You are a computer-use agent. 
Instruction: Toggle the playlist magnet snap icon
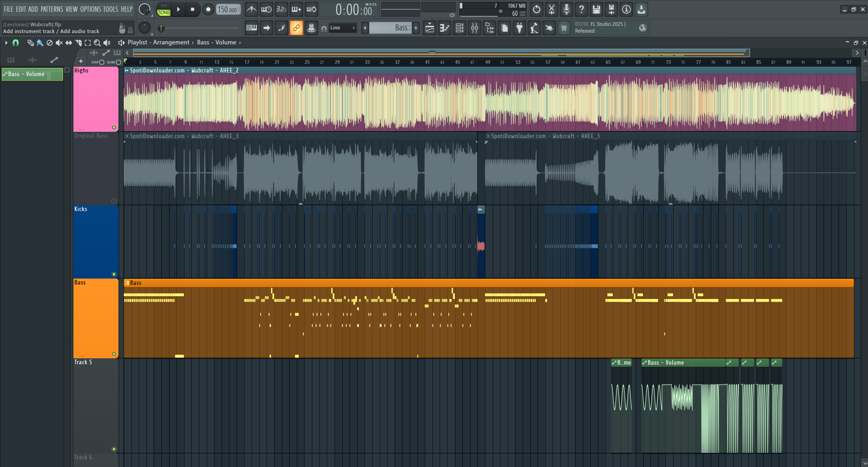tap(16, 43)
